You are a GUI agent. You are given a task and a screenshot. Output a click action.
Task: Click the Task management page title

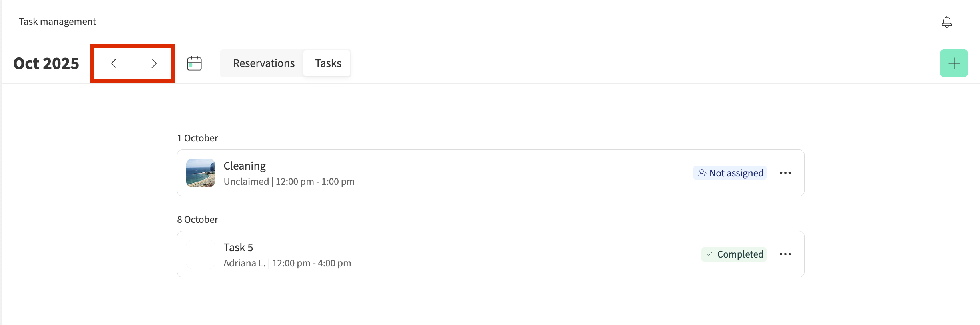click(x=58, y=22)
